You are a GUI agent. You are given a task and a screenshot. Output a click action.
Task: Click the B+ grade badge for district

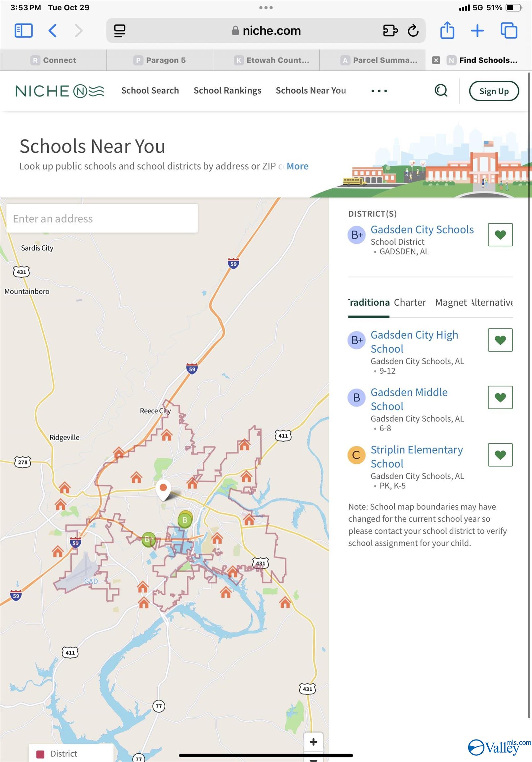point(357,235)
